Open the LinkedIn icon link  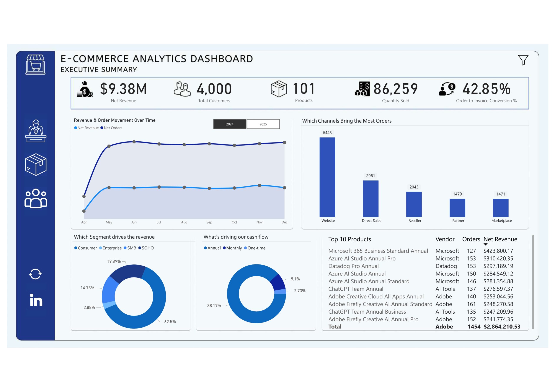point(36,300)
